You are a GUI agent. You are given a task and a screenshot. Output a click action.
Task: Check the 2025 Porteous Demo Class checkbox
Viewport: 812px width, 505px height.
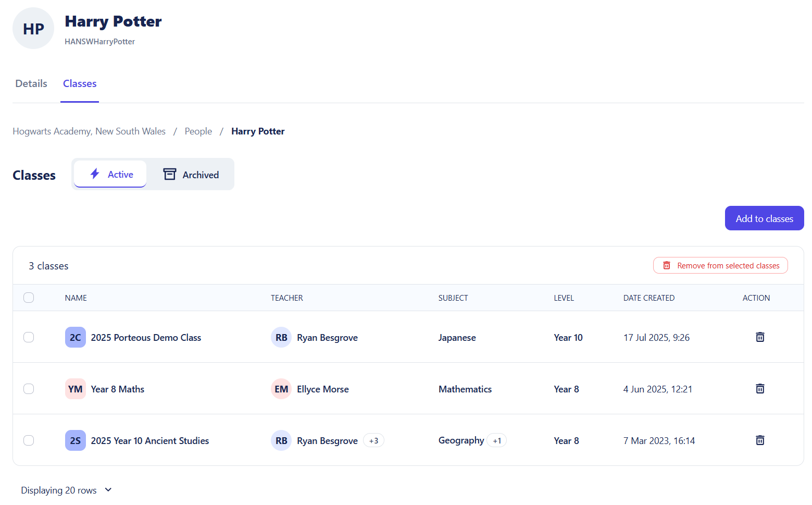pyautogui.click(x=29, y=337)
